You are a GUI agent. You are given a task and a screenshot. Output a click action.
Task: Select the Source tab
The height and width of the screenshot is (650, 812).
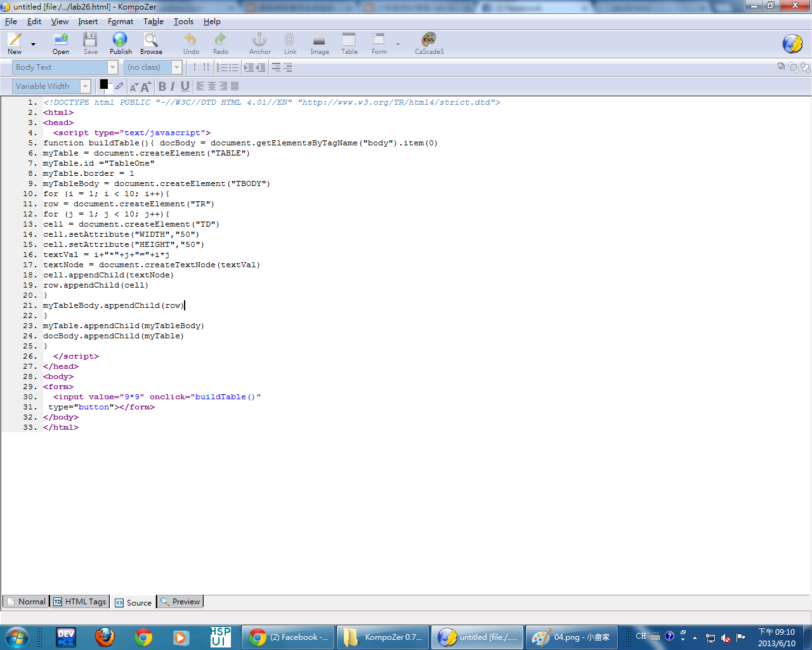click(133, 602)
